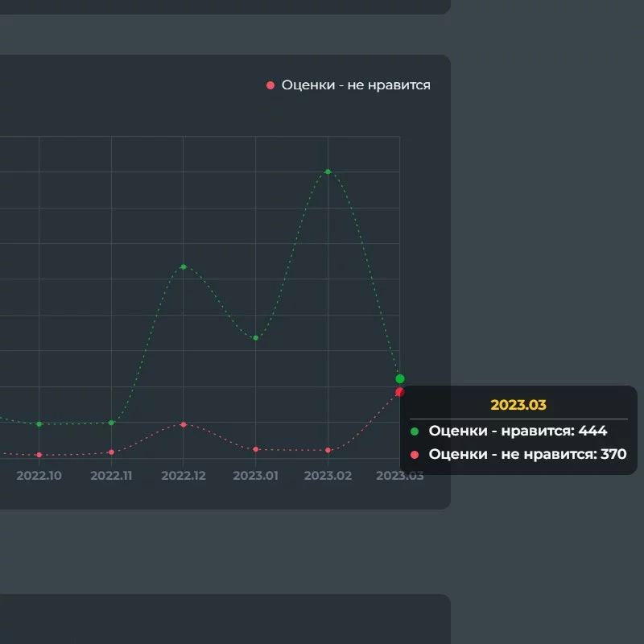Screen dimensions: 644x644
Task: Click the large green point at 2023.03
Action: coord(400,378)
